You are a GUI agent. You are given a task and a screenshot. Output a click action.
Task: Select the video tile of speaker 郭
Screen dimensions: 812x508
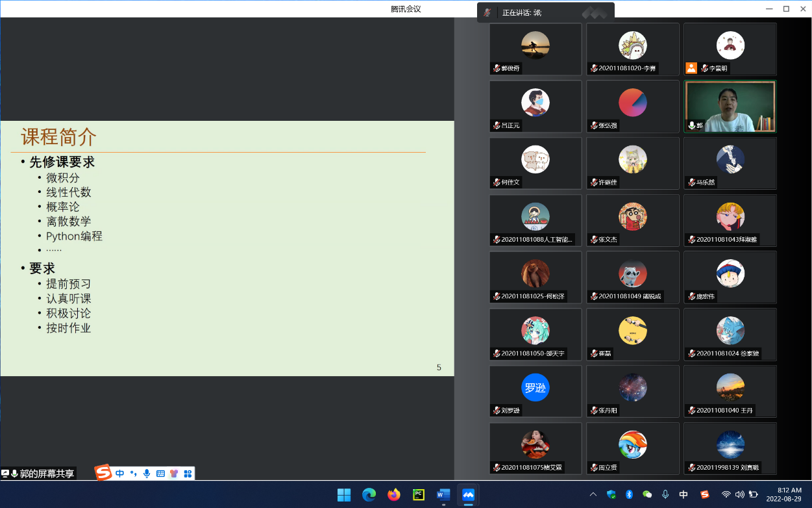coord(730,107)
